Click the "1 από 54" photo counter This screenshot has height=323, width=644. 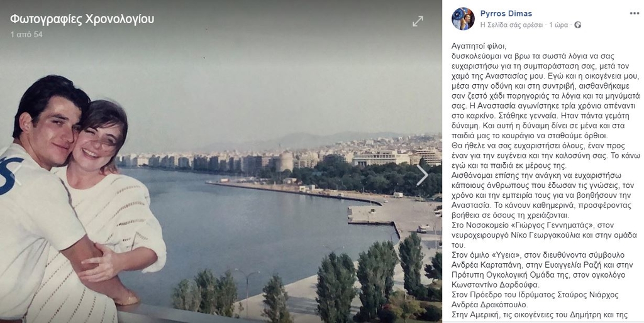(26, 35)
